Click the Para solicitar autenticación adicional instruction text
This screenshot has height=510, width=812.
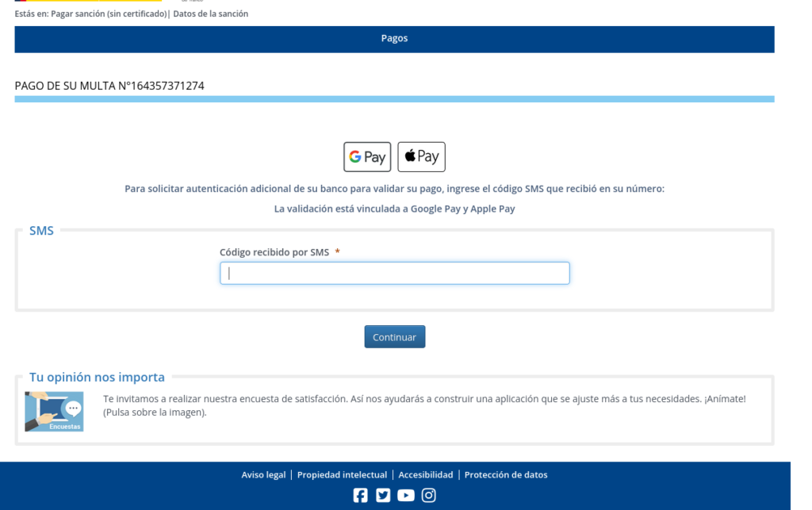point(395,189)
